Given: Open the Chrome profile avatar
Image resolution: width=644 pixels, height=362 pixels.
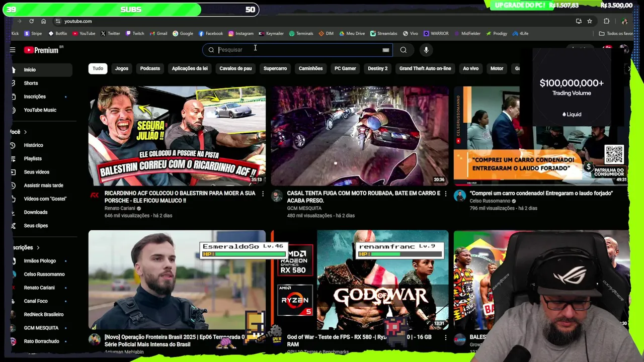Looking at the screenshot, I should coord(624,21).
